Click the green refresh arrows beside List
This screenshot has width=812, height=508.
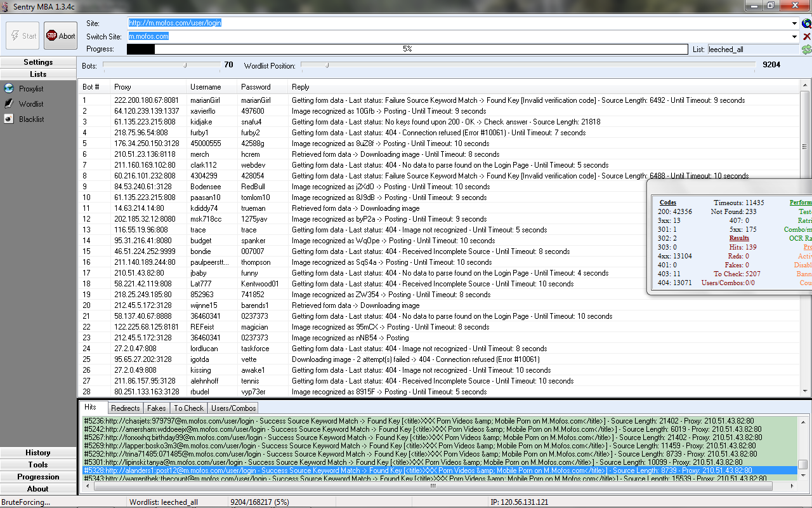click(x=806, y=49)
